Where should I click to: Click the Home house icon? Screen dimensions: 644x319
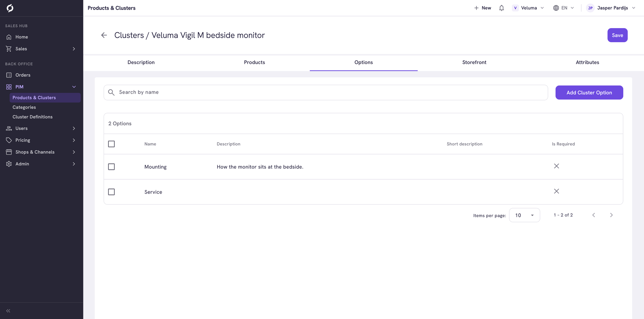click(x=9, y=37)
